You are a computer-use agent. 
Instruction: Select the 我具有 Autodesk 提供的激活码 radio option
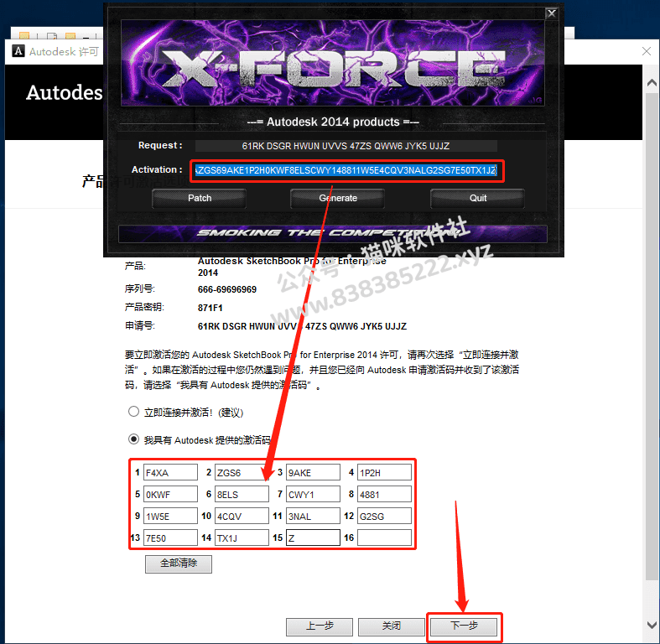click(133, 439)
